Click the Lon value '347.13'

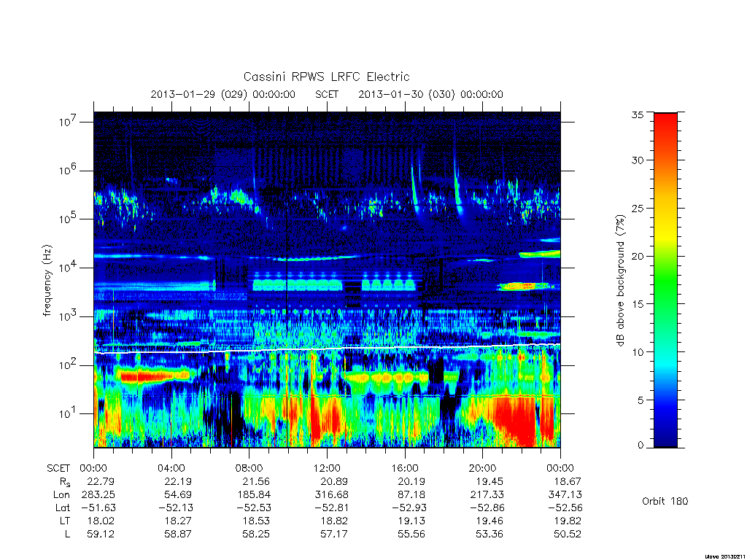click(565, 495)
